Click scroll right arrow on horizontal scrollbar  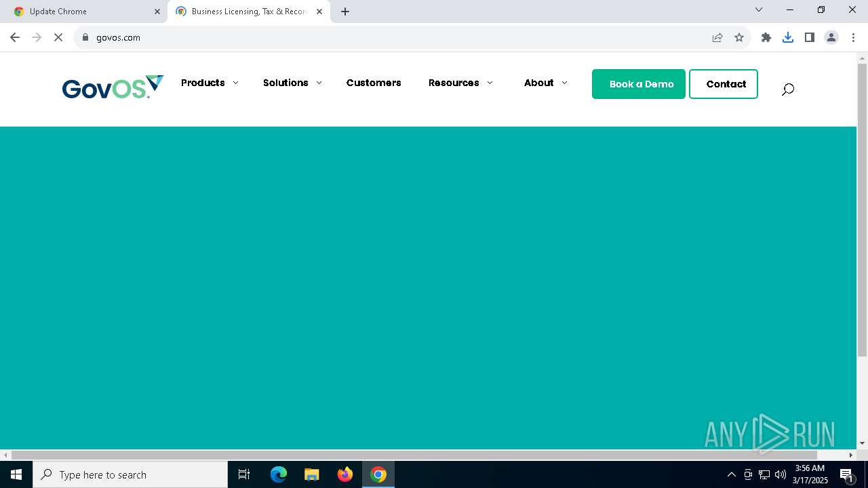tap(851, 455)
